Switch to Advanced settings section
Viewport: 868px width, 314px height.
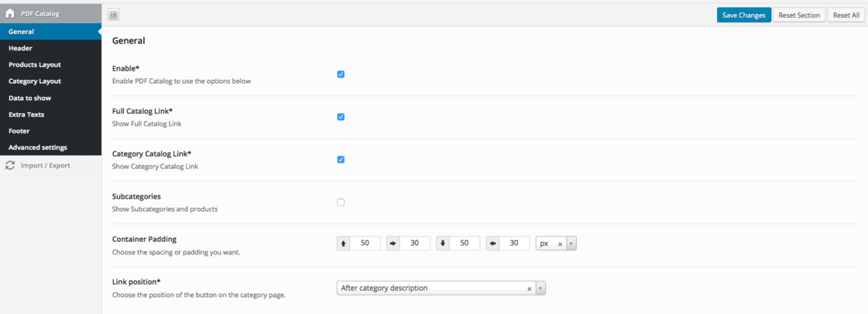pyautogui.click(x=38, y=147)
